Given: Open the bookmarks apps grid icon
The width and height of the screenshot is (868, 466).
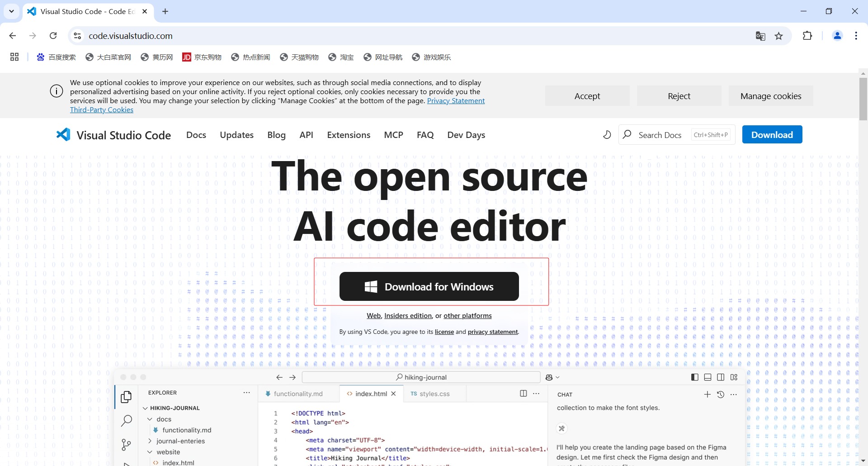Looking at the screenshot, I should pyautogui.click(x=14, y=57).
